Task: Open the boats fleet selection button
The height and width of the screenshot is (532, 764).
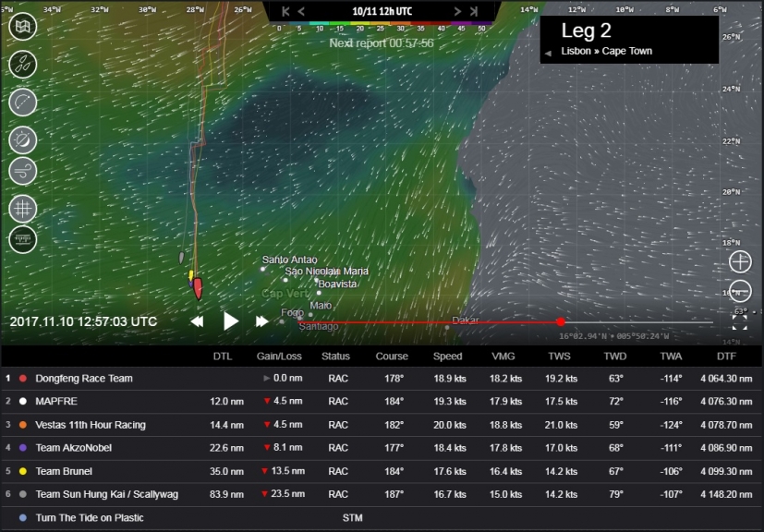Action: (23, 65)
